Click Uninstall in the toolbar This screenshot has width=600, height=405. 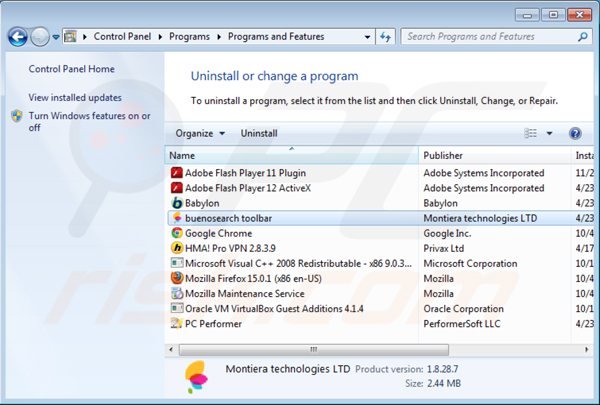pyautogui.click(x=259, y=133)
